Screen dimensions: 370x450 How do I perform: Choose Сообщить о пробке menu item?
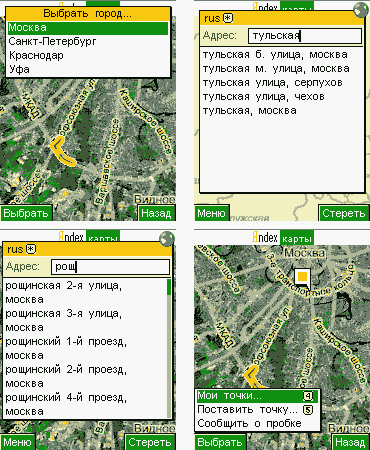click(x=257, y=423)
